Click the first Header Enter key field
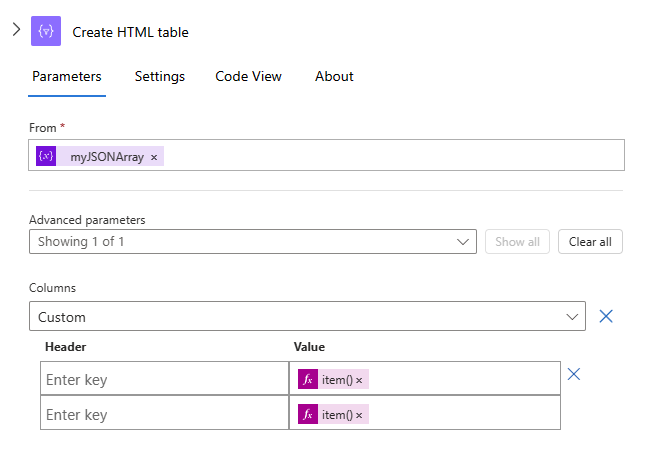Screen dimensions: 650x450 pos(164,380)
